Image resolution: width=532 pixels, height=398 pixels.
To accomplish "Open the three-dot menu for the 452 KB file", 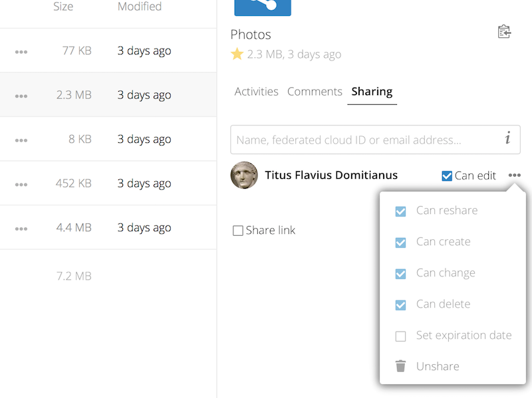I will click(x=21, y=183).
